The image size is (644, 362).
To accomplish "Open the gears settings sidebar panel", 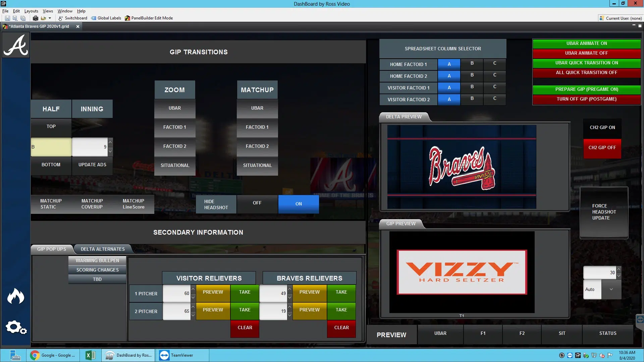I will [16, 327].
